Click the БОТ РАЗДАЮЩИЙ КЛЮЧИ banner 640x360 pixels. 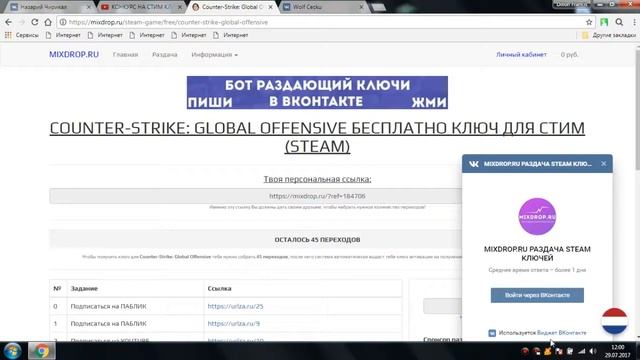tap(317, 93)
